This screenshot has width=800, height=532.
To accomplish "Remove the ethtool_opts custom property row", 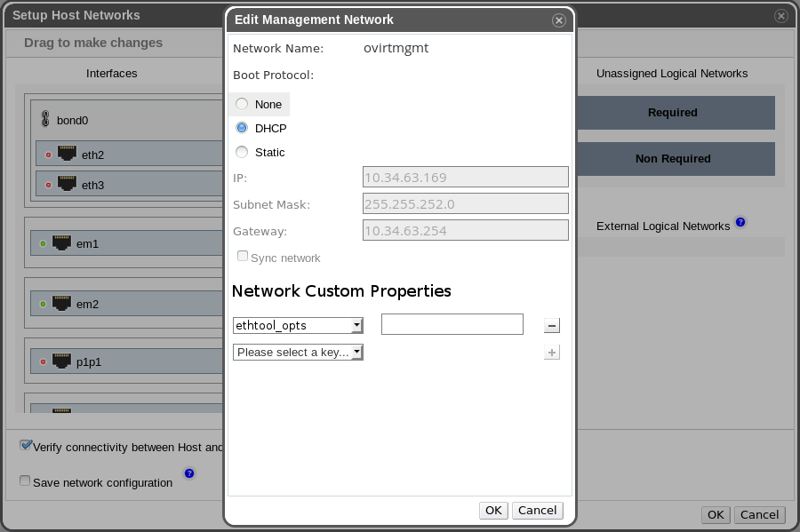I will click(552, 326).
